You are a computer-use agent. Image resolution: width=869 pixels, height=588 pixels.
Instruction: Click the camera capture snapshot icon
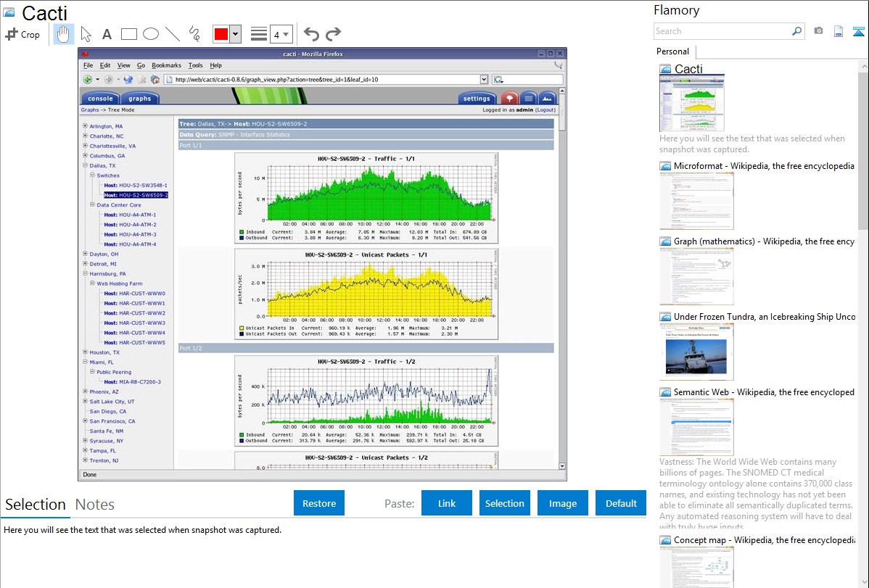pos(818,31)
